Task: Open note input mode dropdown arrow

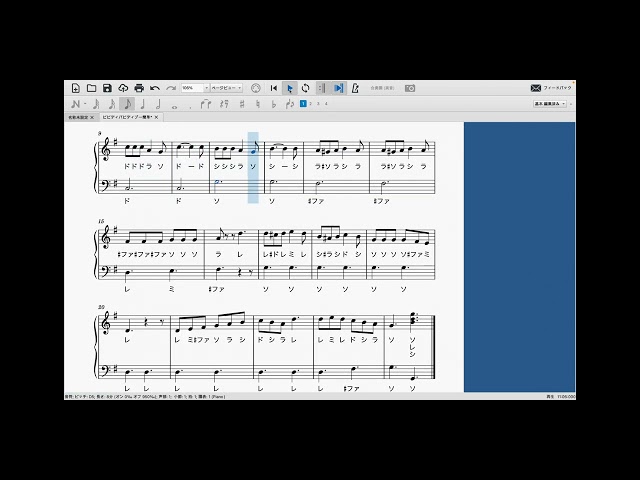Action: (85, 104)
